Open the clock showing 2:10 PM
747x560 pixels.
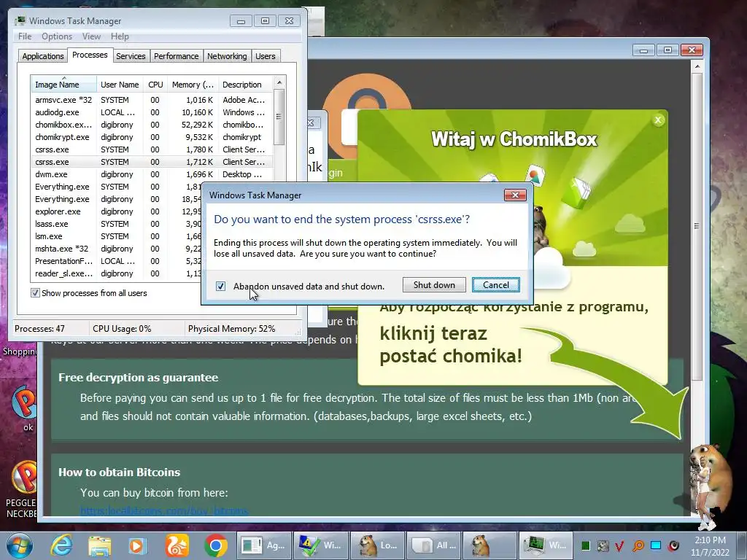click(710, 546)
